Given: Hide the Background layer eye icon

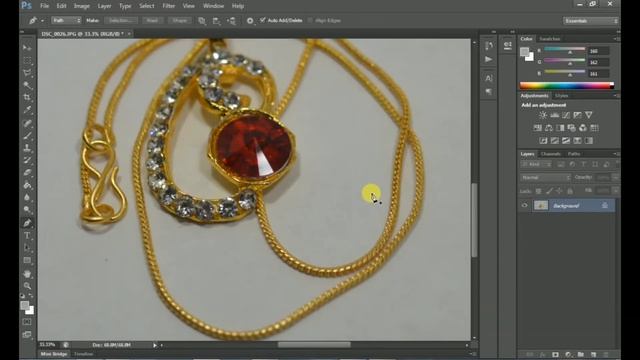Looking at the screenshot, I should [524, 205].
